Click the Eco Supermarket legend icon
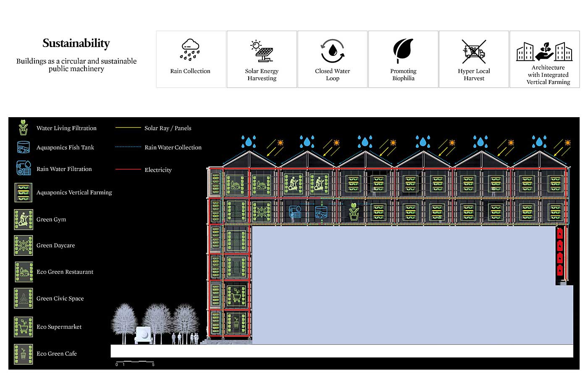This screenshot has width=588, height=378. [24, 327]
